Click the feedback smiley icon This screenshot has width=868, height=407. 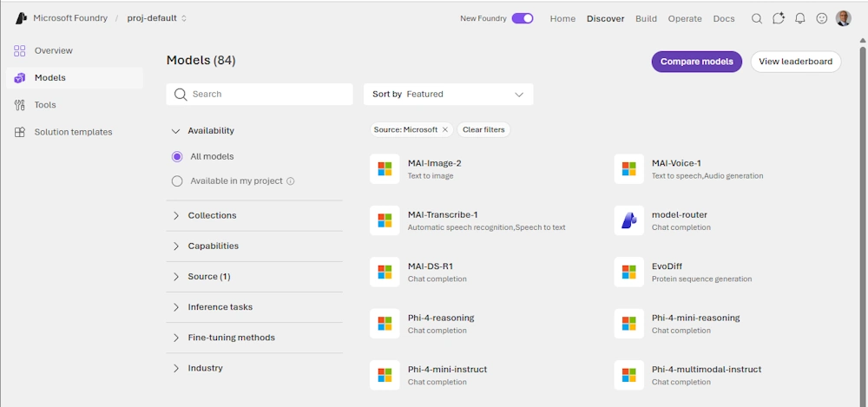[x=822, y=18]
